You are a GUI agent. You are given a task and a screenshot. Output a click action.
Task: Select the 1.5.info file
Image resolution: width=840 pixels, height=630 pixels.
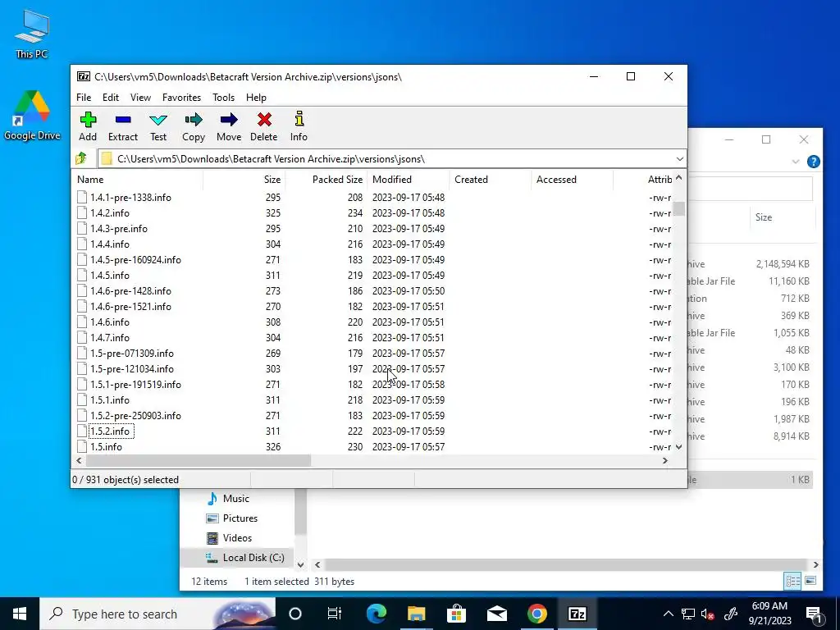pyautogui.click(x=106, y=446)
